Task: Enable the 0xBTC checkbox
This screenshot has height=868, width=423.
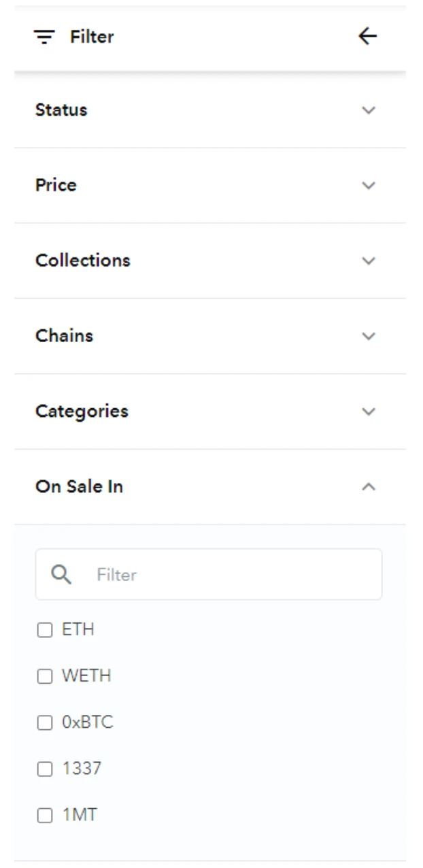Action: 44,723
